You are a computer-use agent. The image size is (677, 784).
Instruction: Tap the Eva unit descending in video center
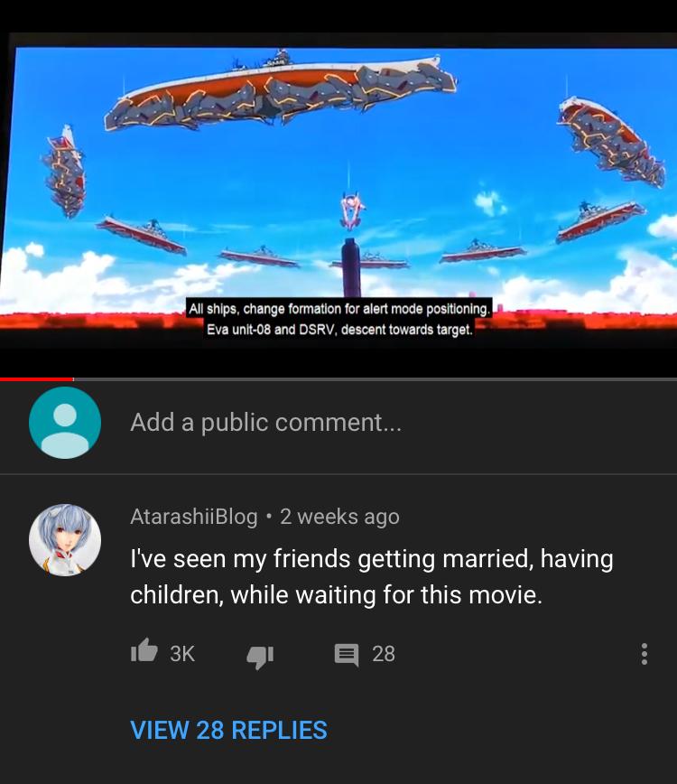pyautogui.click(x=352, y=210)
